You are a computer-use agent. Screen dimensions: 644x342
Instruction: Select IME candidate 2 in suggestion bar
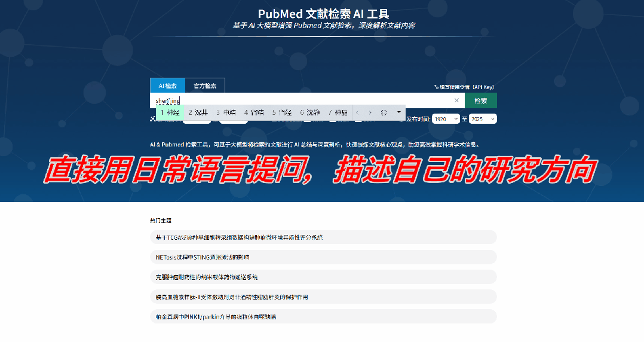pos(198,112)
